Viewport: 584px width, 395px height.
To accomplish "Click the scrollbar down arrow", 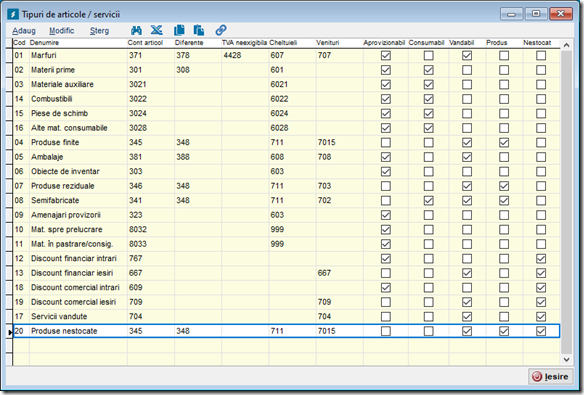I will pos(566,360).
